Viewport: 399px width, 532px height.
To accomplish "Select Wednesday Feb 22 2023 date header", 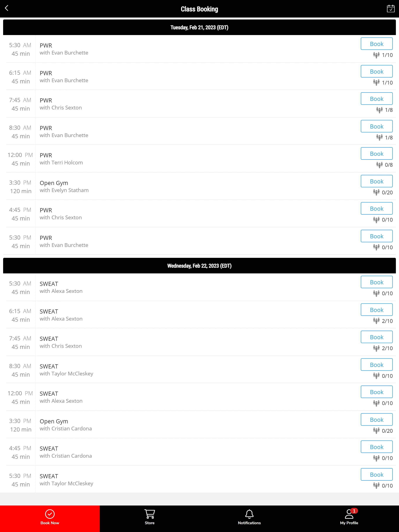I will pos(199,266).
